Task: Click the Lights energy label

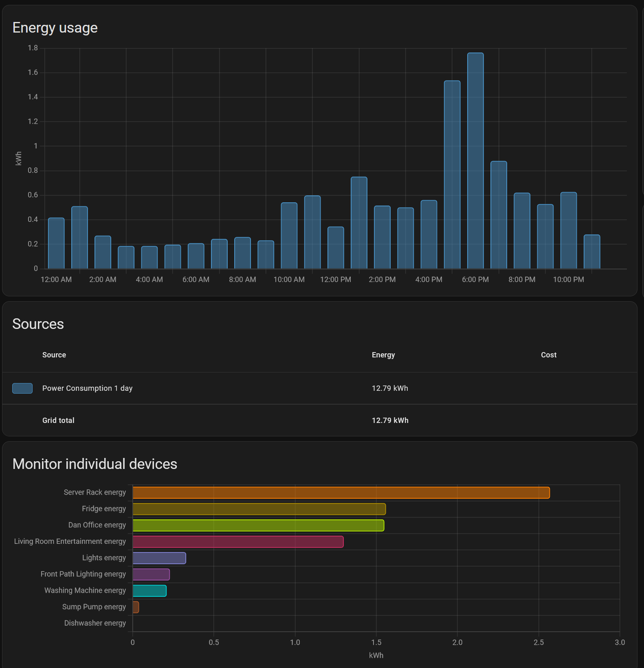Action: [x=104, y=558]
